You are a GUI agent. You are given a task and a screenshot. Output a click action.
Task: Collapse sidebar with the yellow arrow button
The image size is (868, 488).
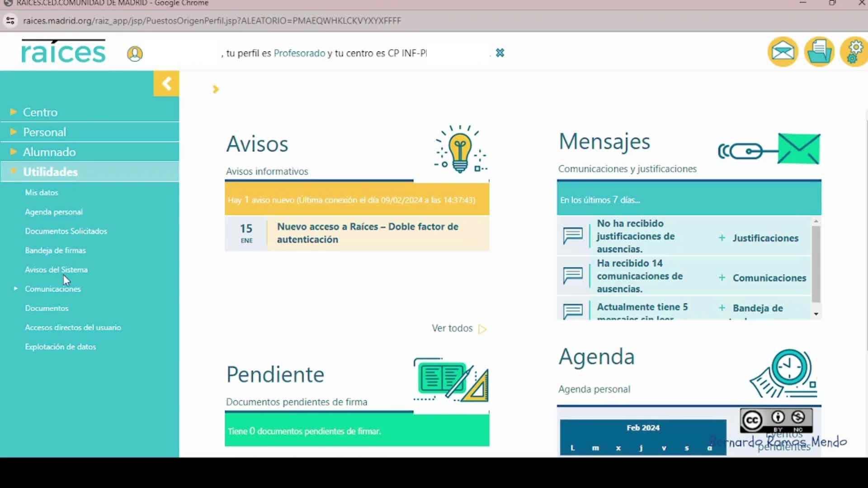click(x=166, y=84)
